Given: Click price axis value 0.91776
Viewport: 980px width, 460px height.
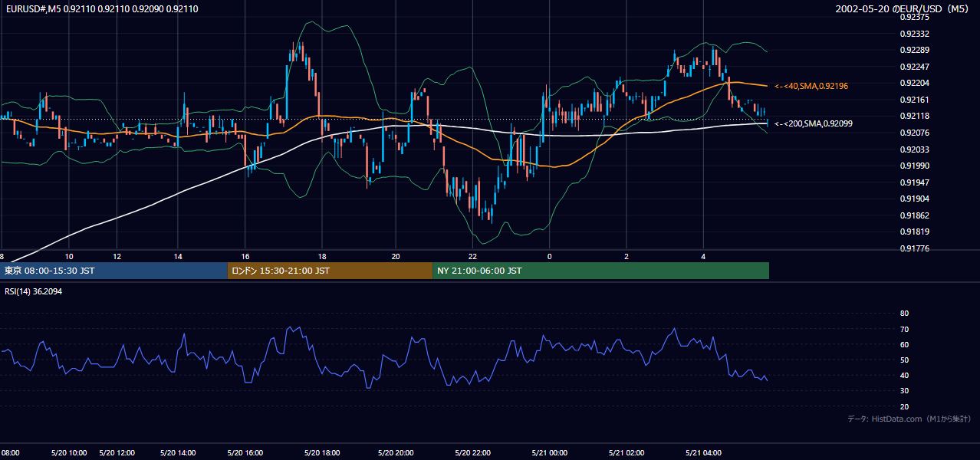Looking at the screenshot, I should tap(913, 248).
